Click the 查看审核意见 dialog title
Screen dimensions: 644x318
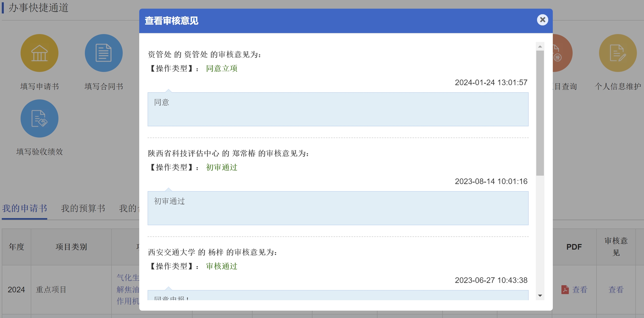(x=171, y=21)
